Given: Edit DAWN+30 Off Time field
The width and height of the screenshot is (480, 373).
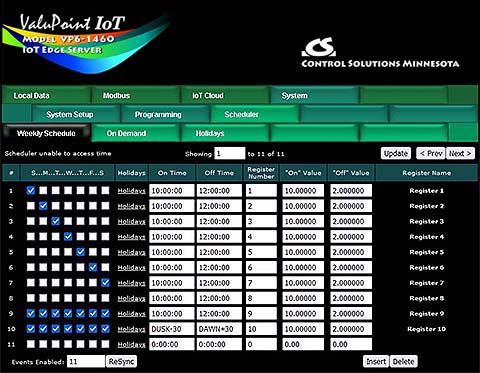Looking at the screenshot, I should pyautogui.click(x=219, y=329).
